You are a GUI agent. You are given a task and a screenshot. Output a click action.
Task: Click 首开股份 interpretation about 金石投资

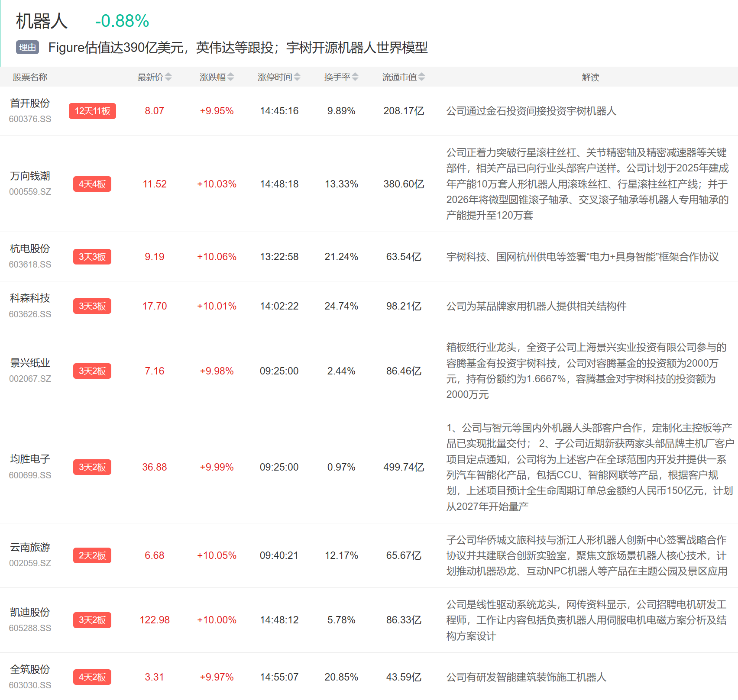531,111
